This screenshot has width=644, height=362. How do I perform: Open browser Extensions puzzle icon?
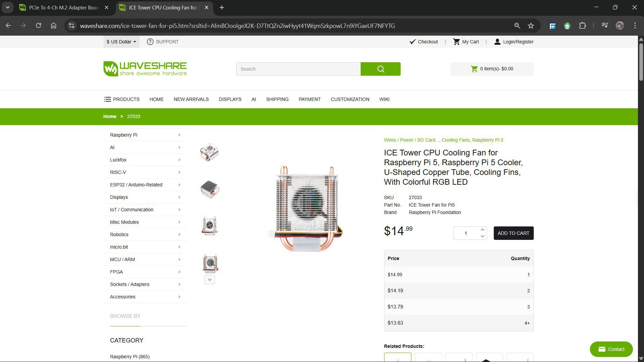coord(582,26)
